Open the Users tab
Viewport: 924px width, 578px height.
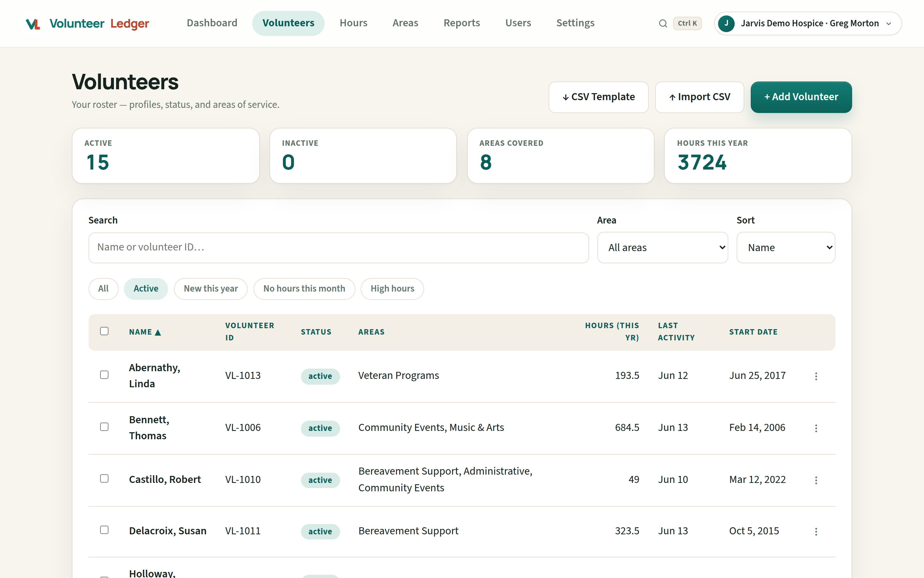pos(518,23)
